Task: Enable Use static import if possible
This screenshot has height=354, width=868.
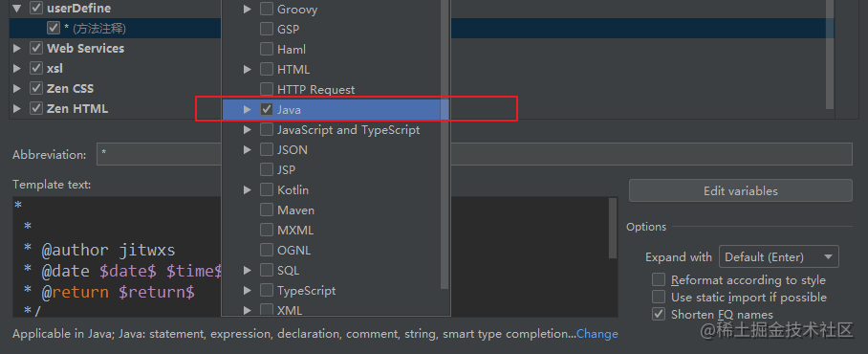Action: [659, 297]
